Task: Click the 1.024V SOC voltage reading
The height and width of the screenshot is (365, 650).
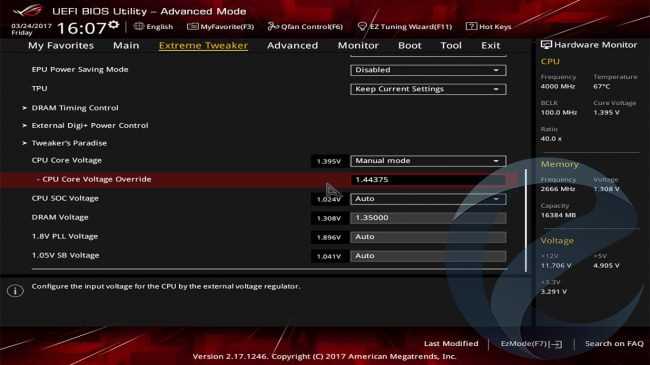Action: (x=329, y=200)
